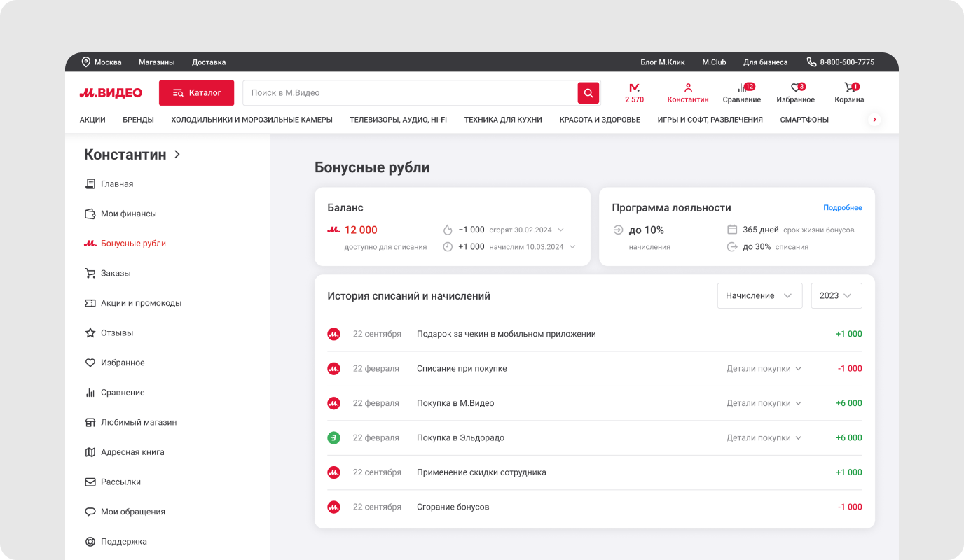Open the Для бизнеса link
Image resolution: width=964 pixels, height=560 pixels.
pyautogui.click(x=766, y=62)
